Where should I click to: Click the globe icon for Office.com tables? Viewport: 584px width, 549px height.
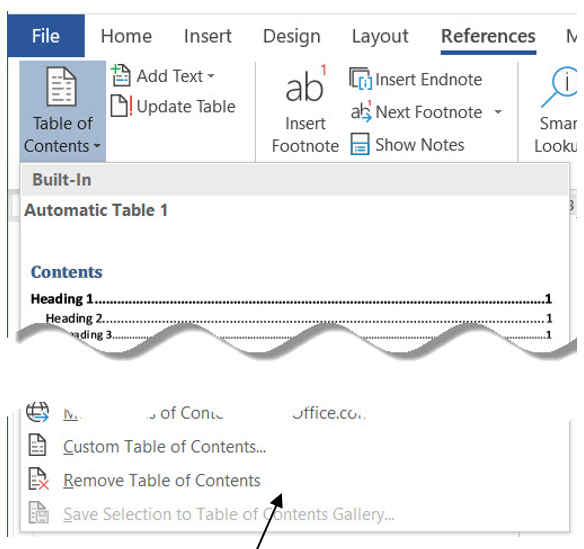click(37, 412)
